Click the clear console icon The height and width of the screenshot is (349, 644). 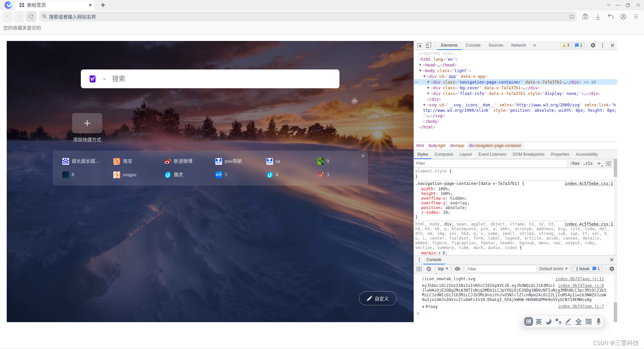(x=429, y=269)
